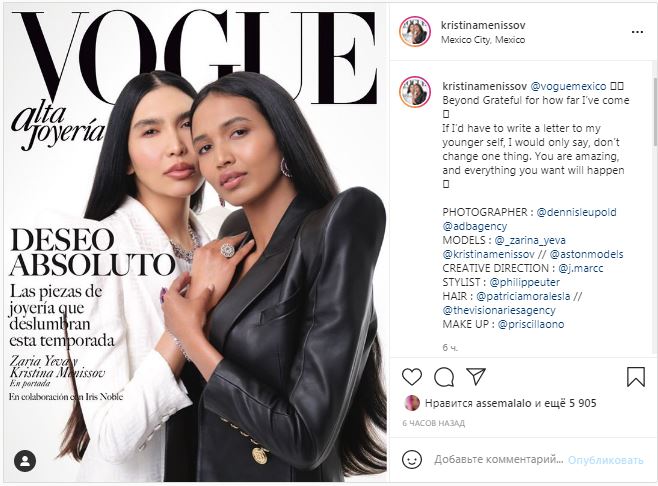
Task: Save the post with the bookmark icon
Action: click(636, 376)
